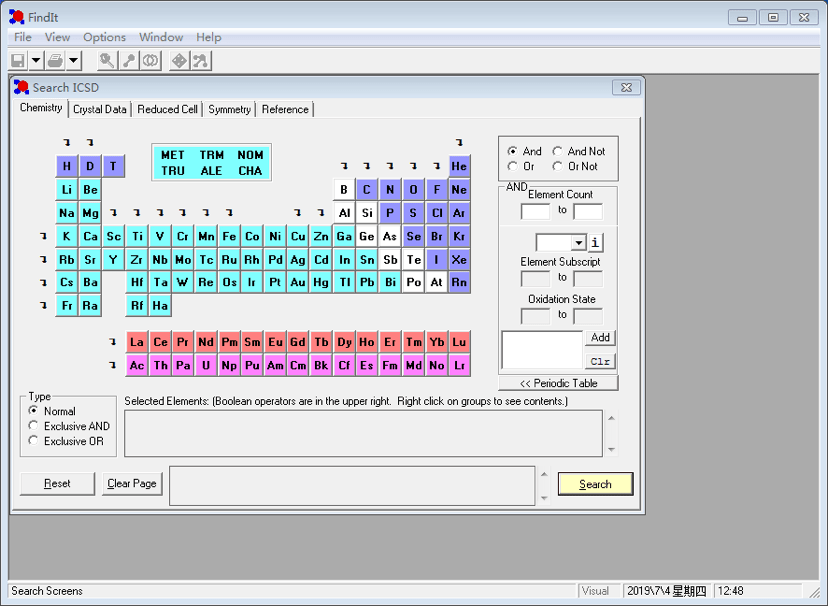Click the Clear Page button
This screenshot has height=606, width=828.
click(131, 483)
